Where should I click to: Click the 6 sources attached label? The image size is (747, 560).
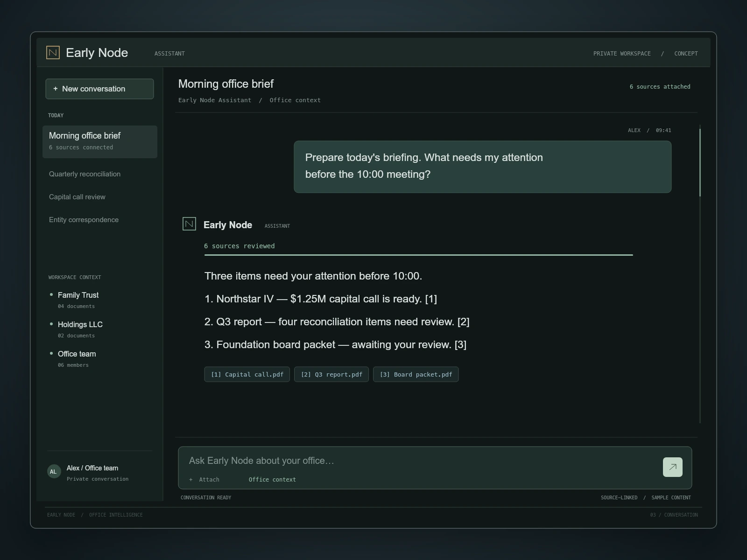point(660,87)
